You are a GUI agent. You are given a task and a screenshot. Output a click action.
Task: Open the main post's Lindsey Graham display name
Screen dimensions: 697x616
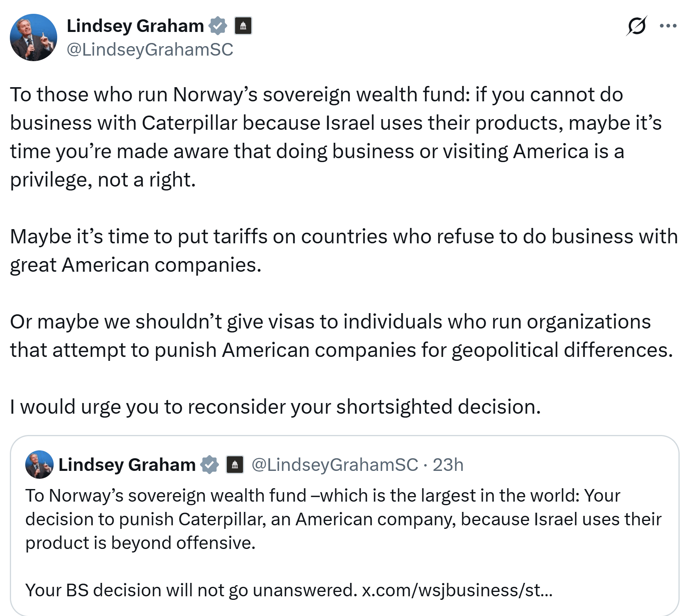click(x=135, y=26)
